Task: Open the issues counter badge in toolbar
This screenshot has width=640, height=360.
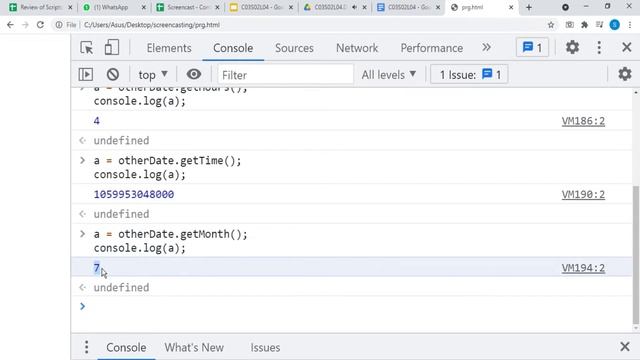Action: pos(532,48)
